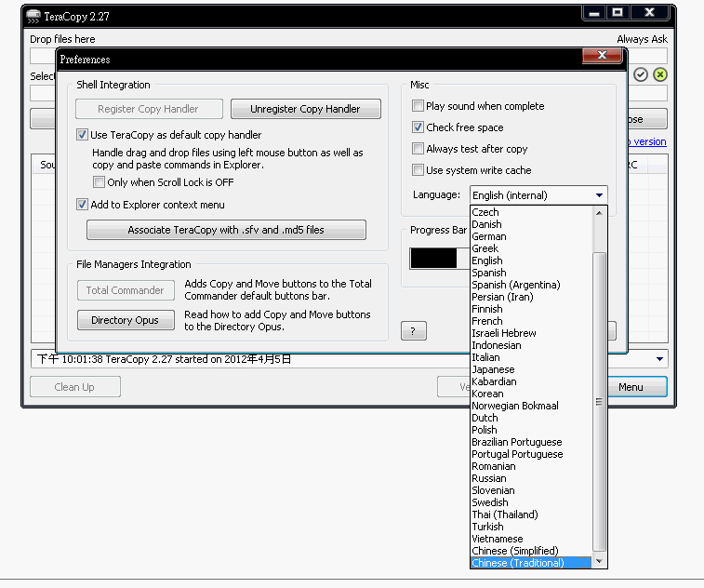Enable Use system write cache
704x588 pixels.
tap(418, 170)
